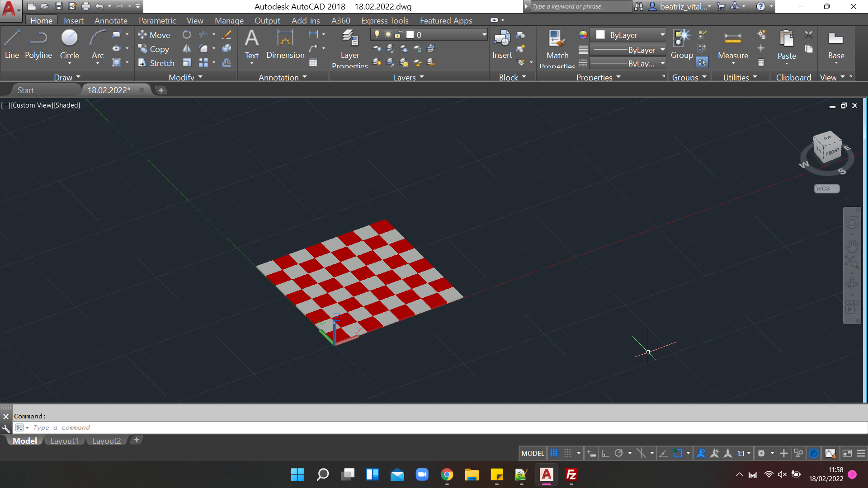Click the Stretch tool

[156, 63]
